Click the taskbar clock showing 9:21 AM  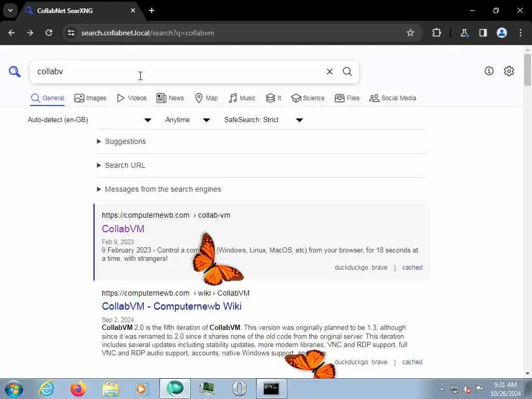point(505,389)
